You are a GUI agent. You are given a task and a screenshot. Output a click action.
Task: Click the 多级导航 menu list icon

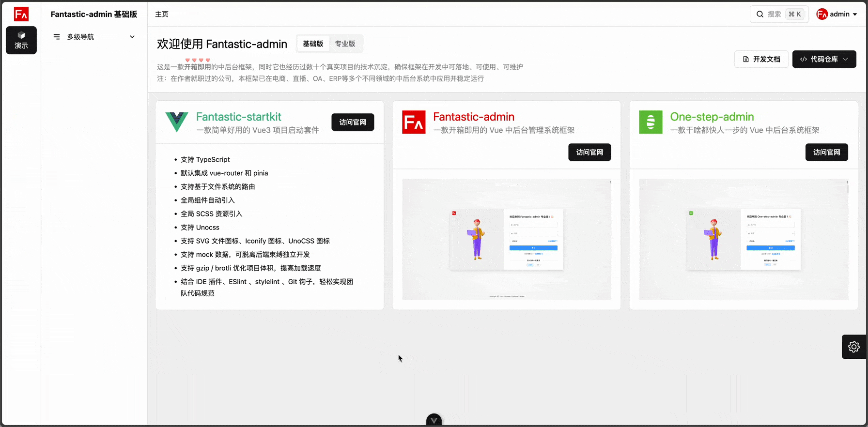57,37
